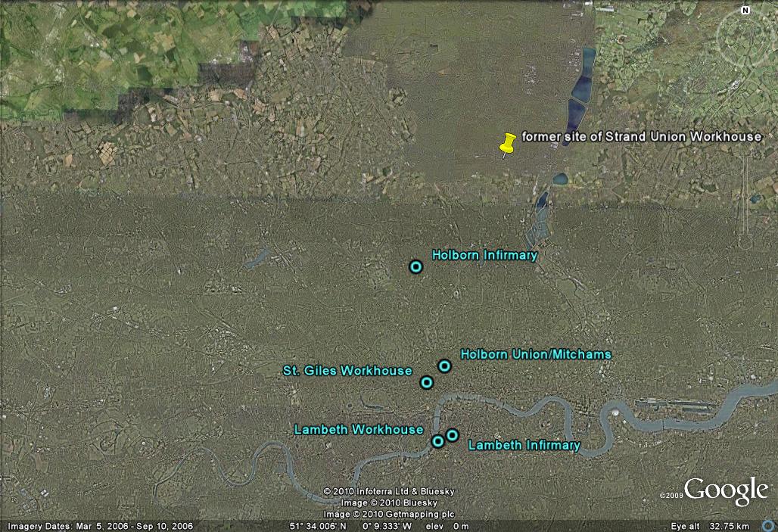Click the Google logo watermark
Image resolution: width=778 pixels, height=532 pixels.
pyautogui.click(x=725, y=490)
